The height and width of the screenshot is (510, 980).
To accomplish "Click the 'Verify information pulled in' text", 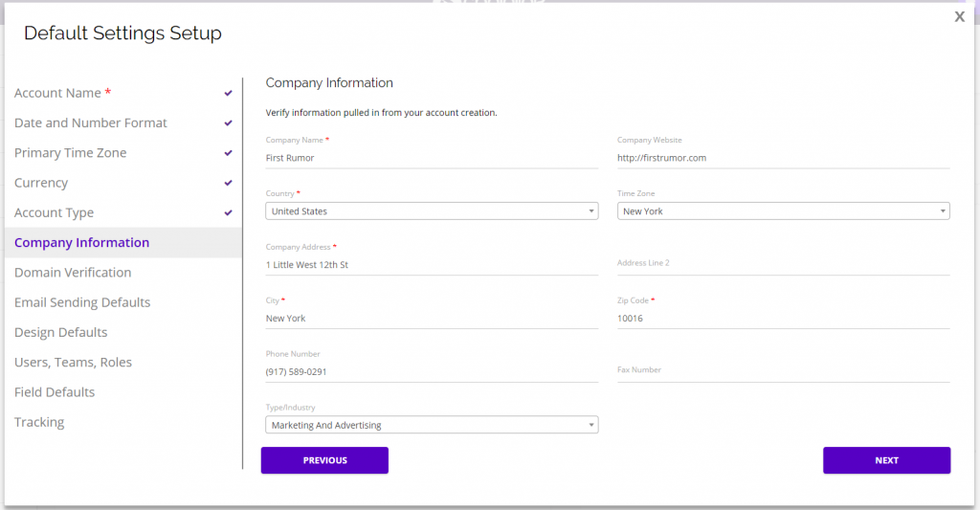I will click(x=381, y=113).
